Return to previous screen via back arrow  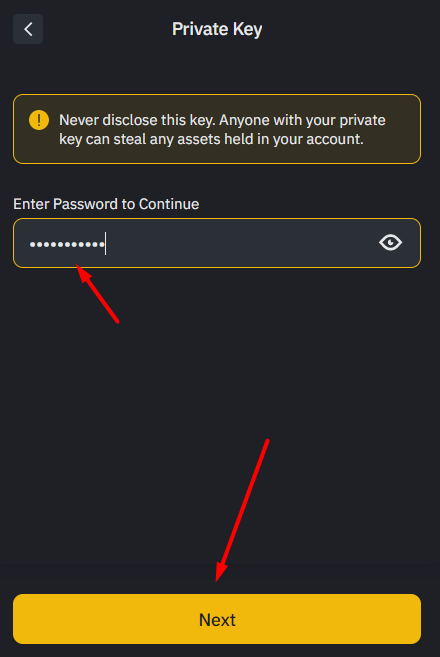point(28,29)
